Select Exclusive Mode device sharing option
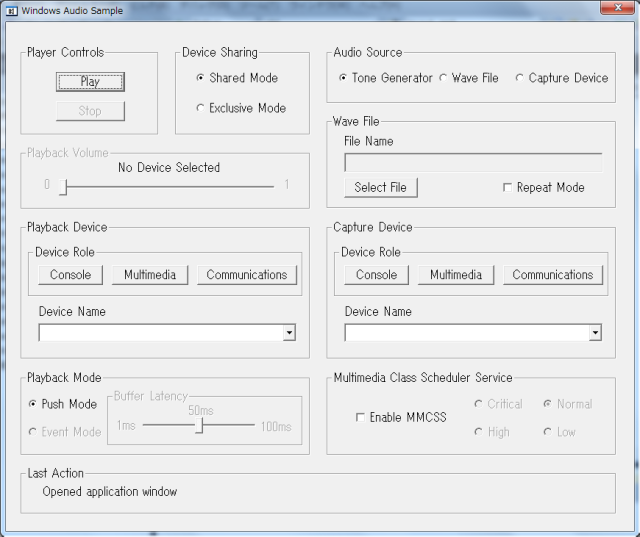 201,108
